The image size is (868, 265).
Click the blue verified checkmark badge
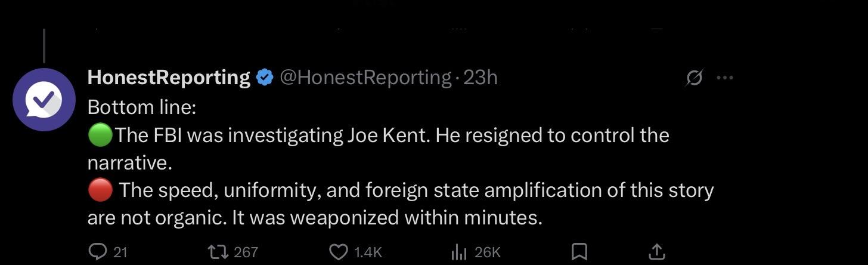265,78
